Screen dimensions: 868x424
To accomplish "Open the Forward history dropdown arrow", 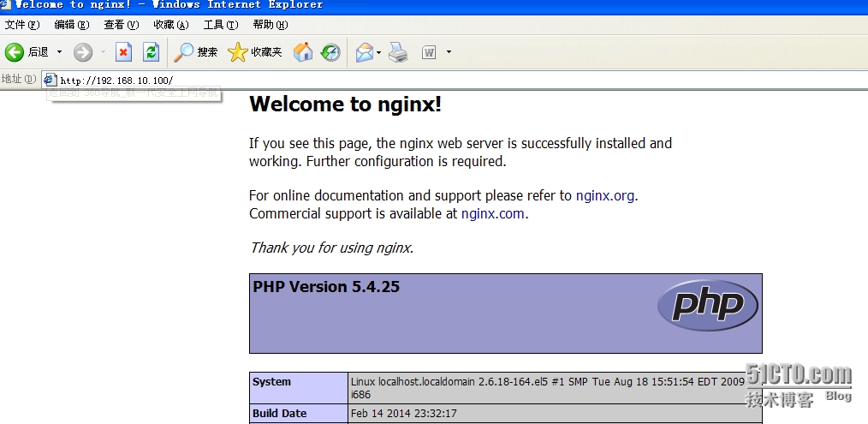I will 103,52.
